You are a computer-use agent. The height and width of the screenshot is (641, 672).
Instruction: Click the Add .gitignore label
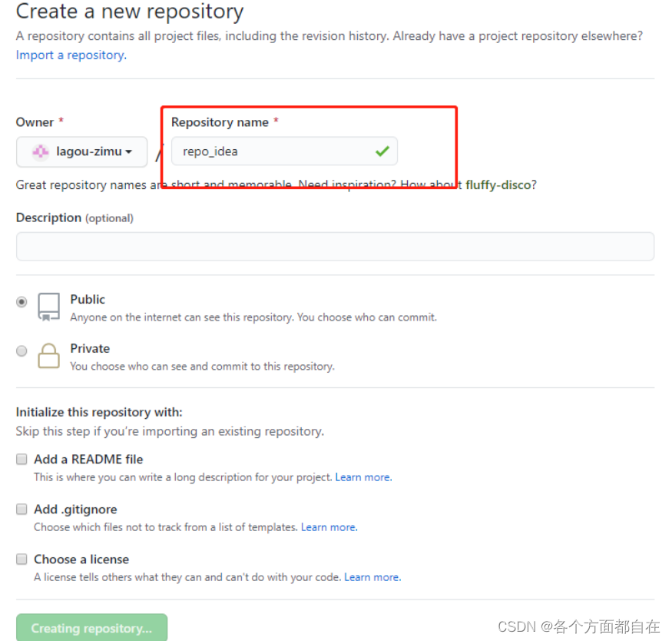(x=75, y=510)
